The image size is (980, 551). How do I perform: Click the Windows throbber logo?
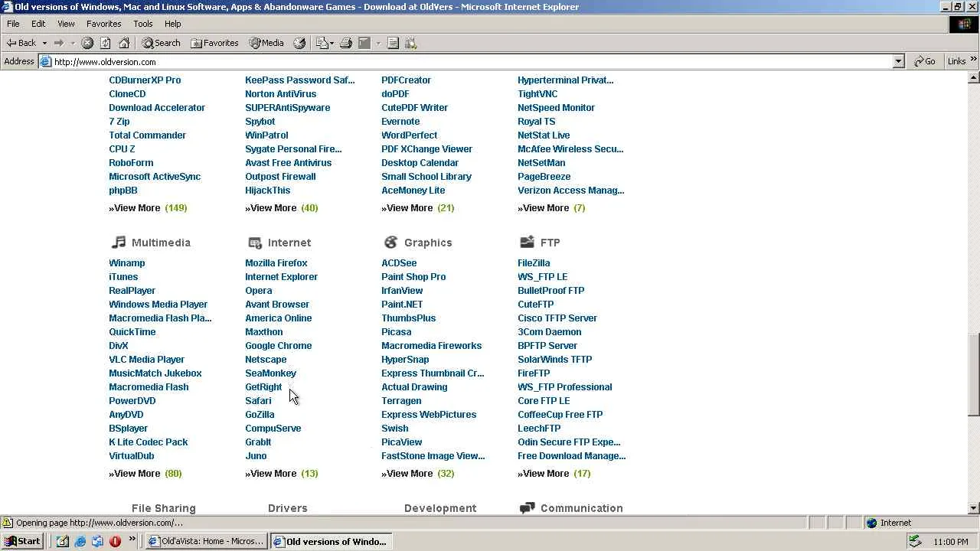pyautogui.click(x=964, y=24)
